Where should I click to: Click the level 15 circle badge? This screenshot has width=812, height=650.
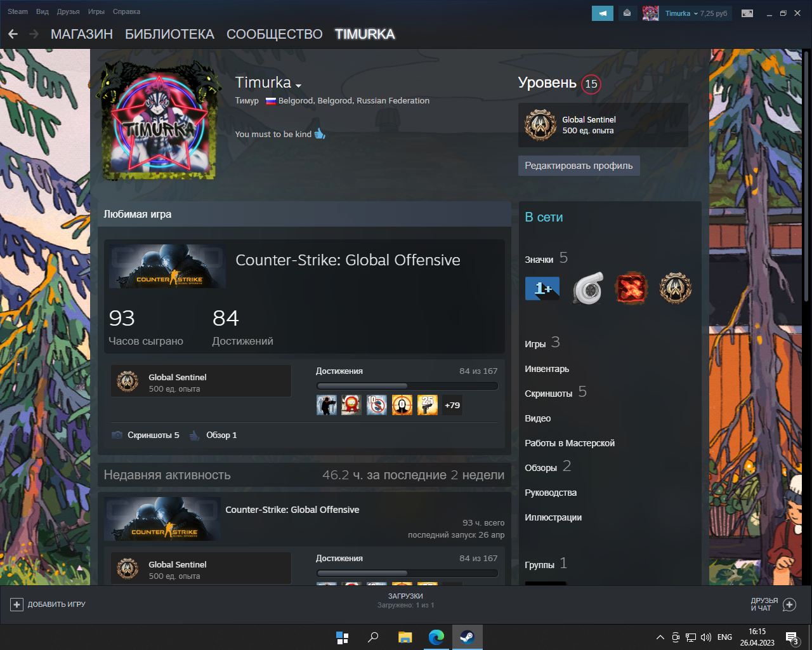pos(591,84)
